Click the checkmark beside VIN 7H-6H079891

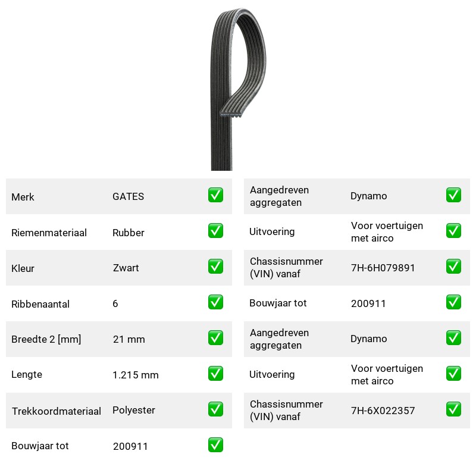point(453,266)
